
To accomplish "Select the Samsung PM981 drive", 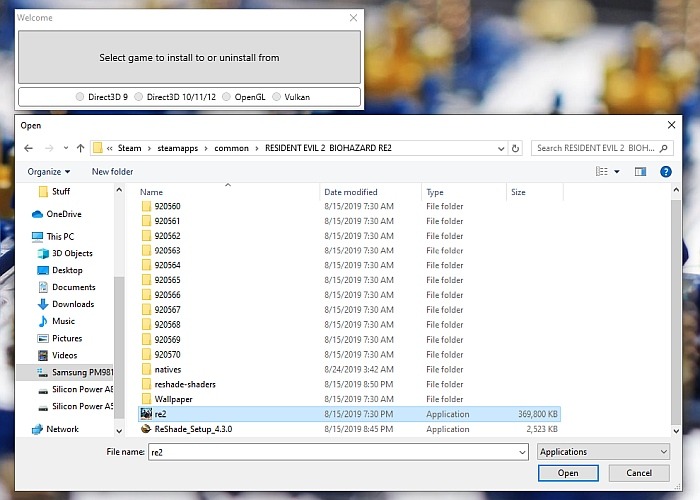I will pyautogui.click(x=65, y=372).
